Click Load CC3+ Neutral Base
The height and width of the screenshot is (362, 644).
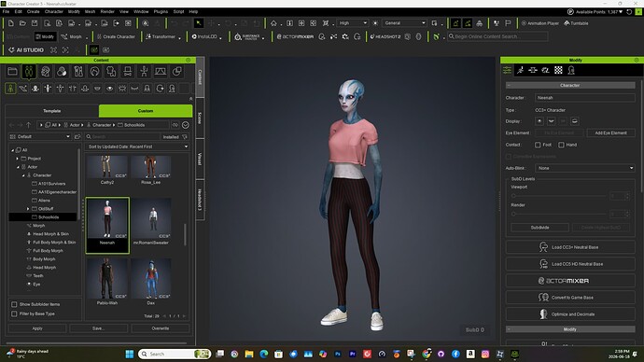570,247
